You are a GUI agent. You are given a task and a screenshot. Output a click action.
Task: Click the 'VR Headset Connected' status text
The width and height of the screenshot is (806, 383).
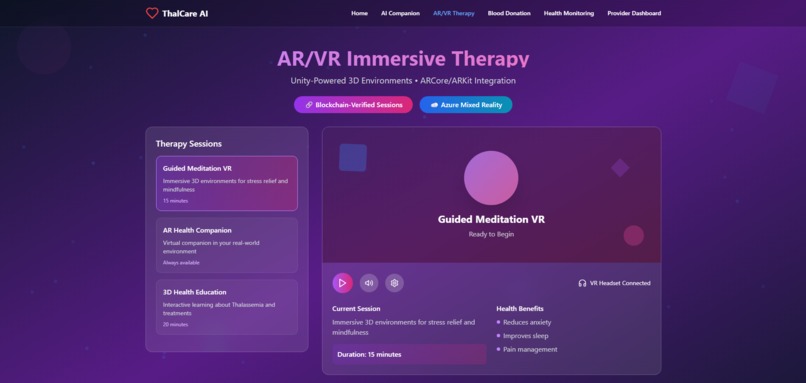coord(620,283)
